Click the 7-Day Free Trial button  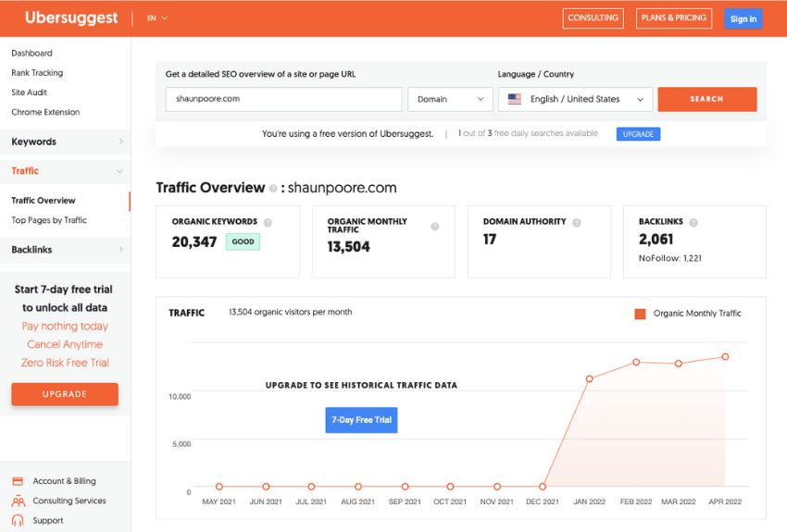361,420
